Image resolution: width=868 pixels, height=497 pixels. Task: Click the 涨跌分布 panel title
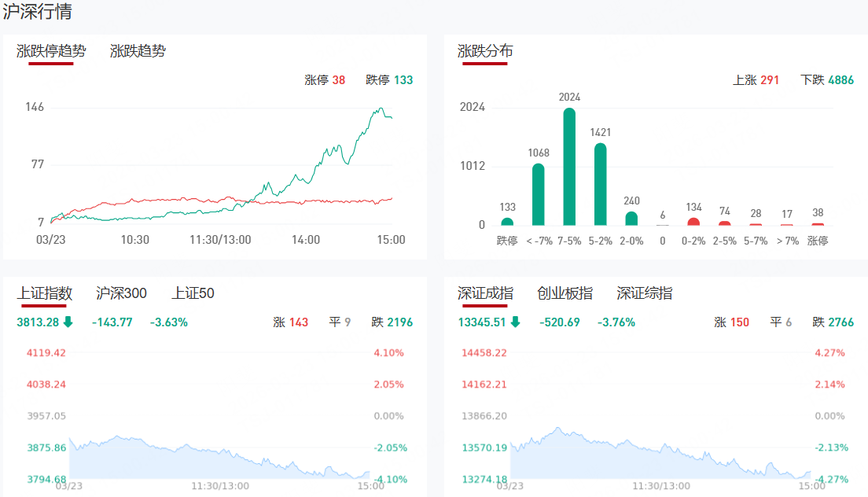point(485,51)
